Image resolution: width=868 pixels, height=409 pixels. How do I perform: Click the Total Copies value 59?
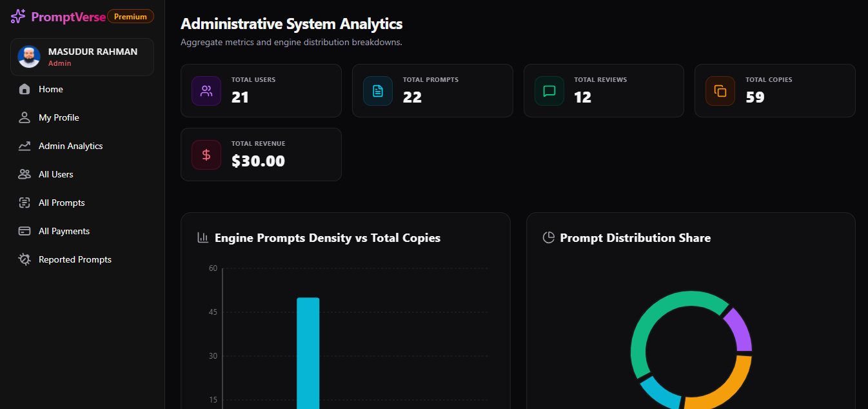(x=755, y=97)
